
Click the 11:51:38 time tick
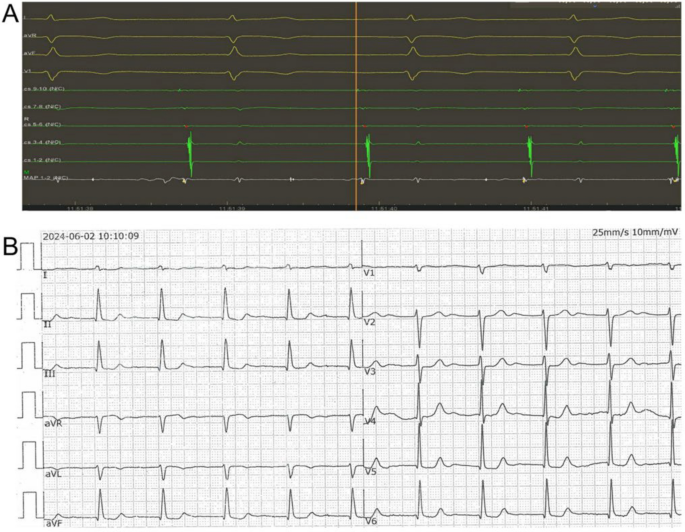80,209
